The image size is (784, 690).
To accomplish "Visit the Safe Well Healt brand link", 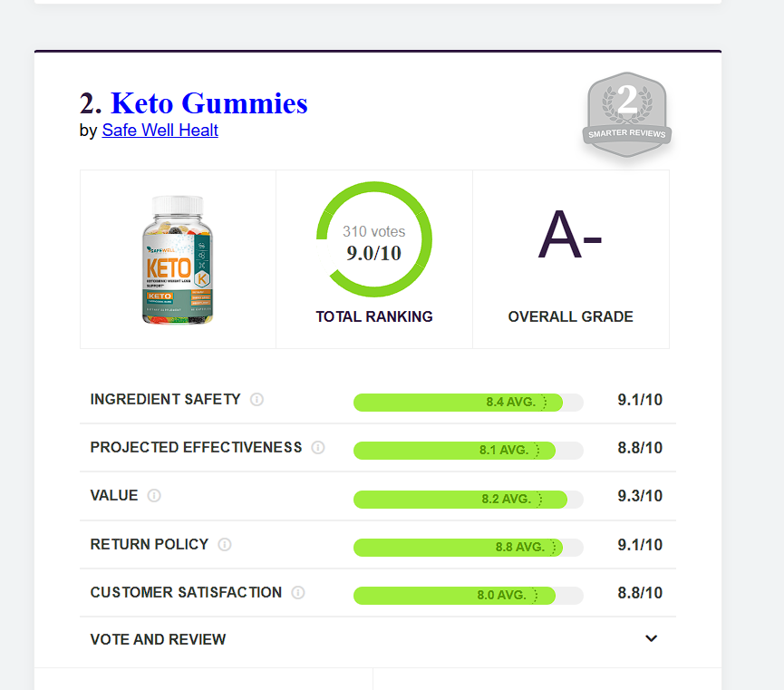I will pyautogui.click(x=160, y=131).
